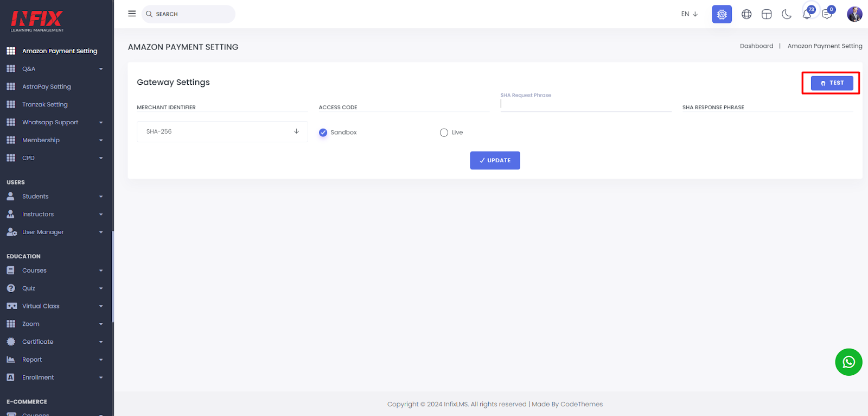The width and height of the screenshot is (868, 416).
Task: Click the UPDATE button
Action: (495, 160)
